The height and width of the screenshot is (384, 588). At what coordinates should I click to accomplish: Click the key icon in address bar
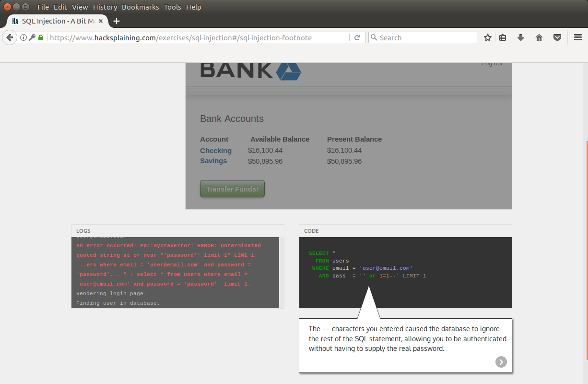[x=32, y=37]
